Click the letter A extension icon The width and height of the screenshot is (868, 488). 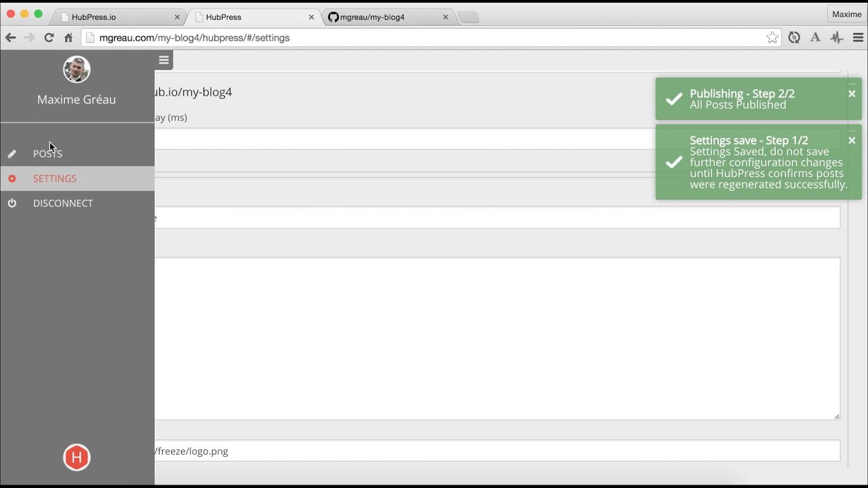(815, 38)
